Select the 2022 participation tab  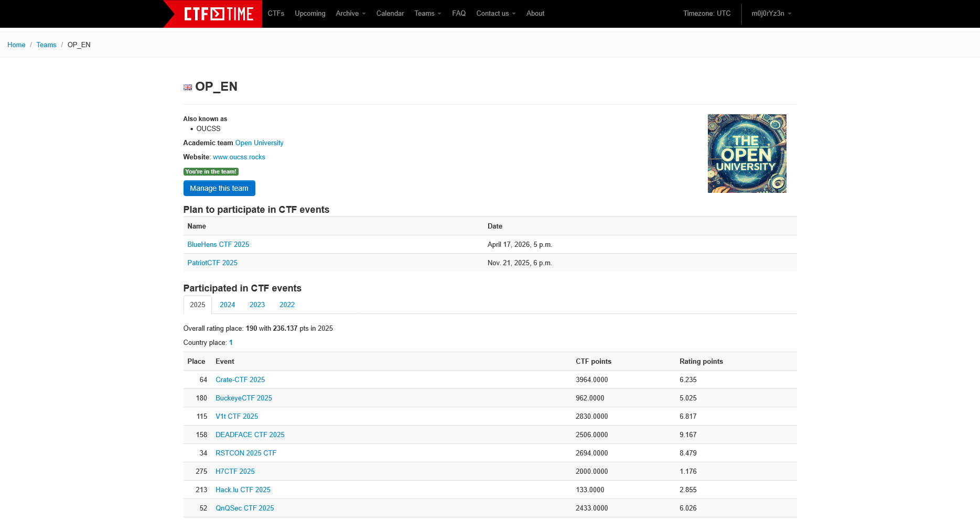pos(287,305)
